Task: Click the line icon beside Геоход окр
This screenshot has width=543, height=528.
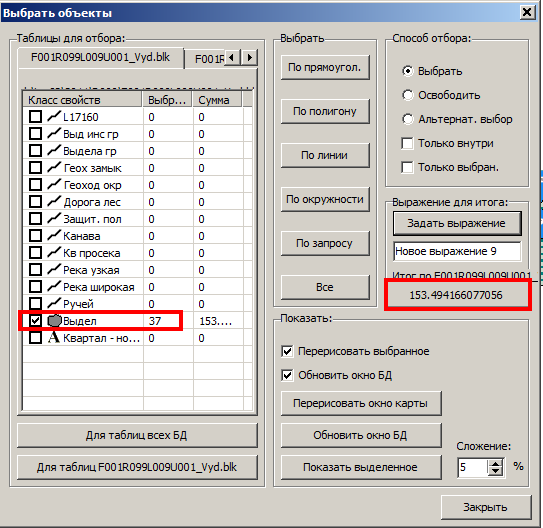Action: point(54,185)
